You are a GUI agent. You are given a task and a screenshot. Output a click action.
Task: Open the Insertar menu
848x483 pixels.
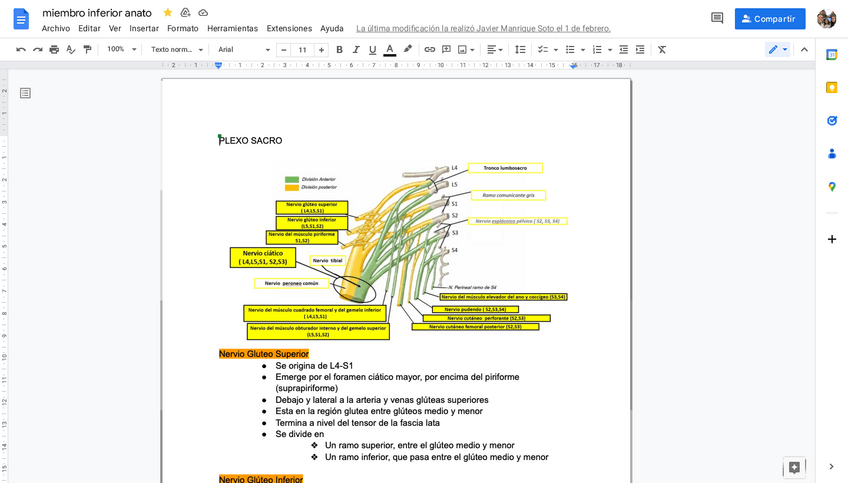click(x=144, y=28)
